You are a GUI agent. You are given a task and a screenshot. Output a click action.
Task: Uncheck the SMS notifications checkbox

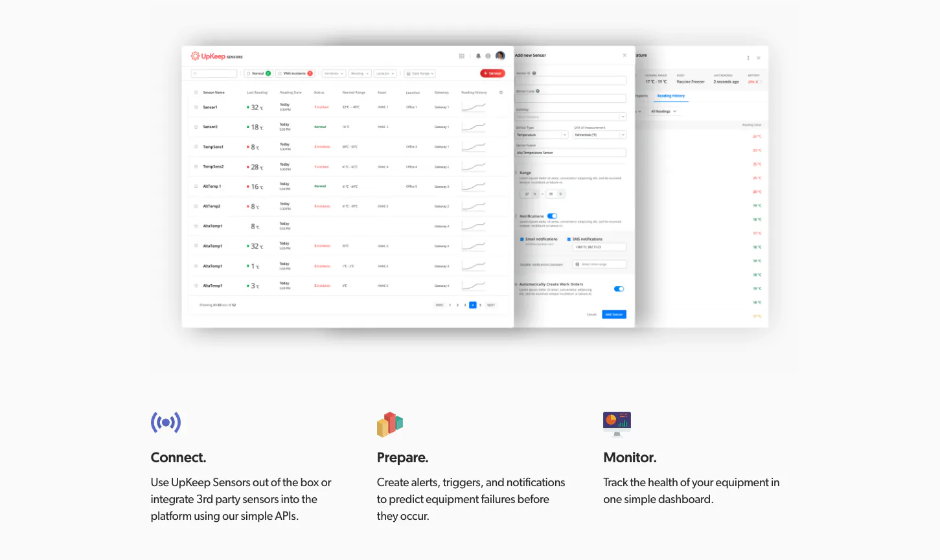(x=569, y=239)
